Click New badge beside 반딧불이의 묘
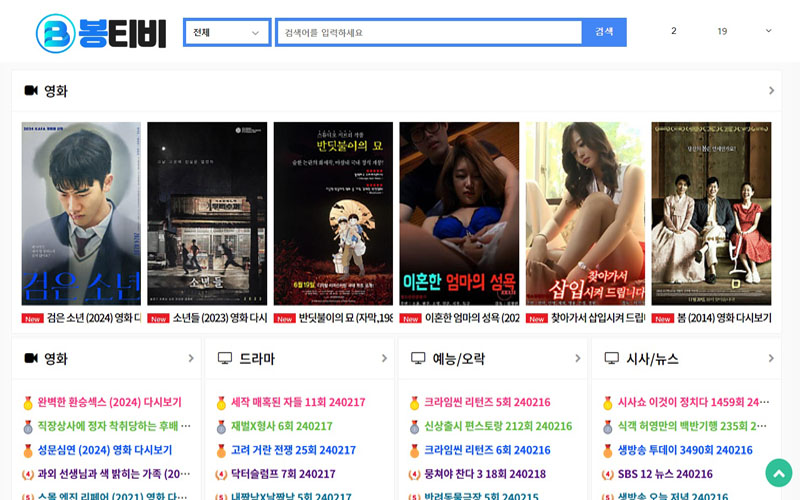Image resolution: width=800 pixels, height=500 pixels. click(x=285, y=319)
